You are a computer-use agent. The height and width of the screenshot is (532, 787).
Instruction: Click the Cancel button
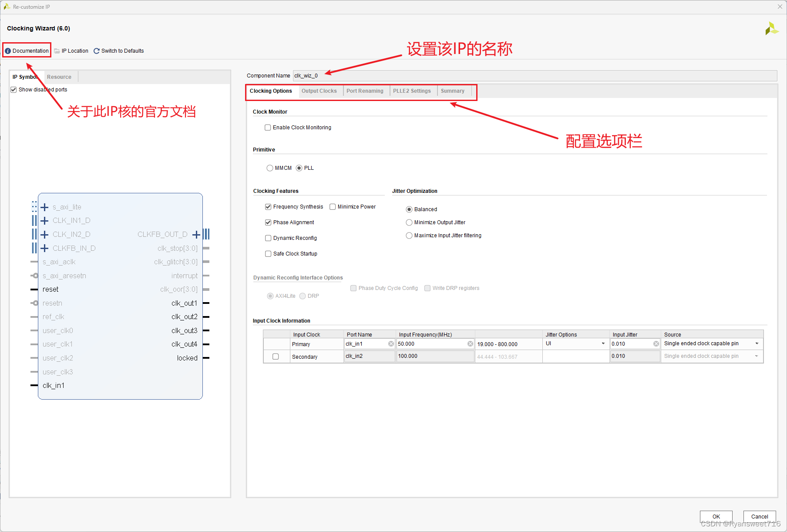point(760,517)
